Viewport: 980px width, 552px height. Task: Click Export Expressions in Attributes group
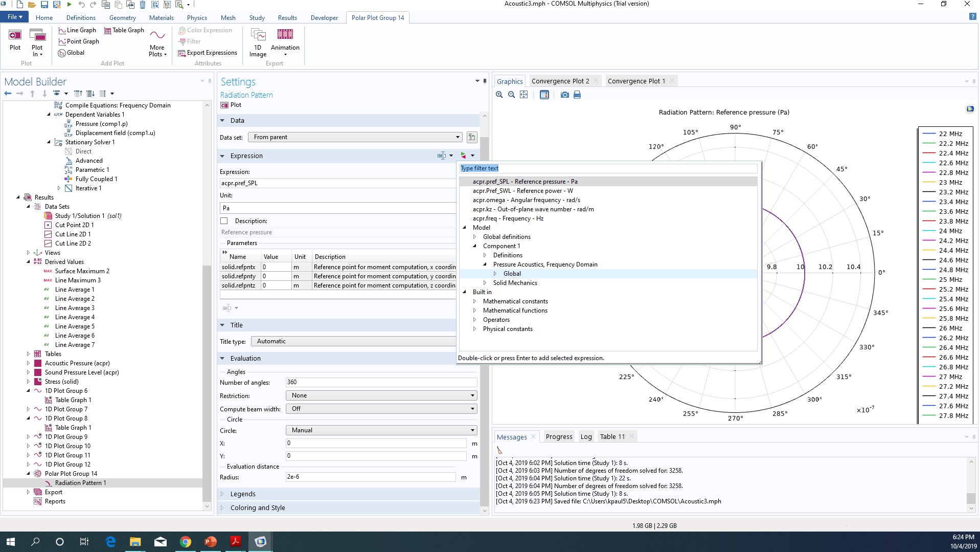click(208, 53)
